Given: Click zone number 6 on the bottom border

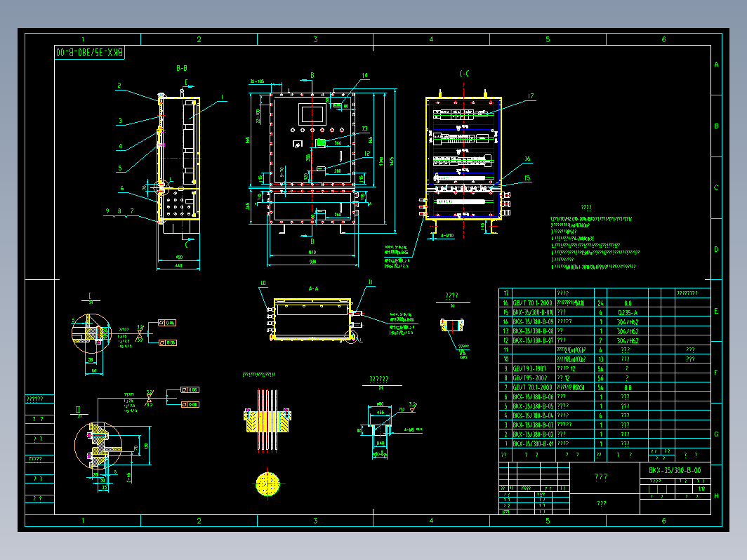Looking at the screenshot, I should tap(664, 521).
